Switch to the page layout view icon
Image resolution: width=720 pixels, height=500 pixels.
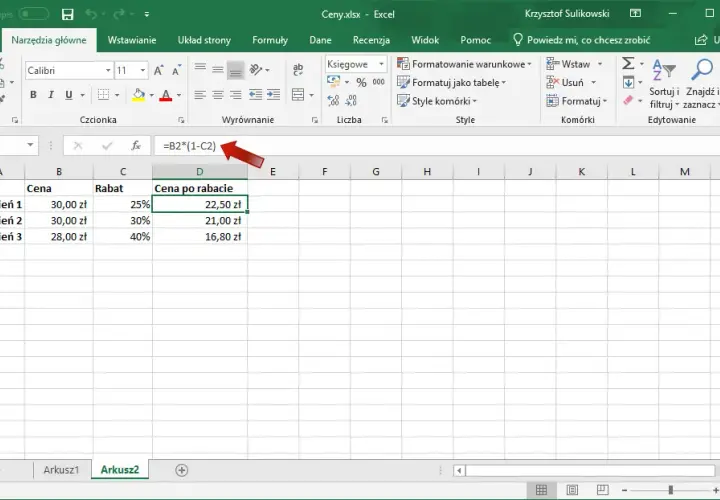[572, 490]
